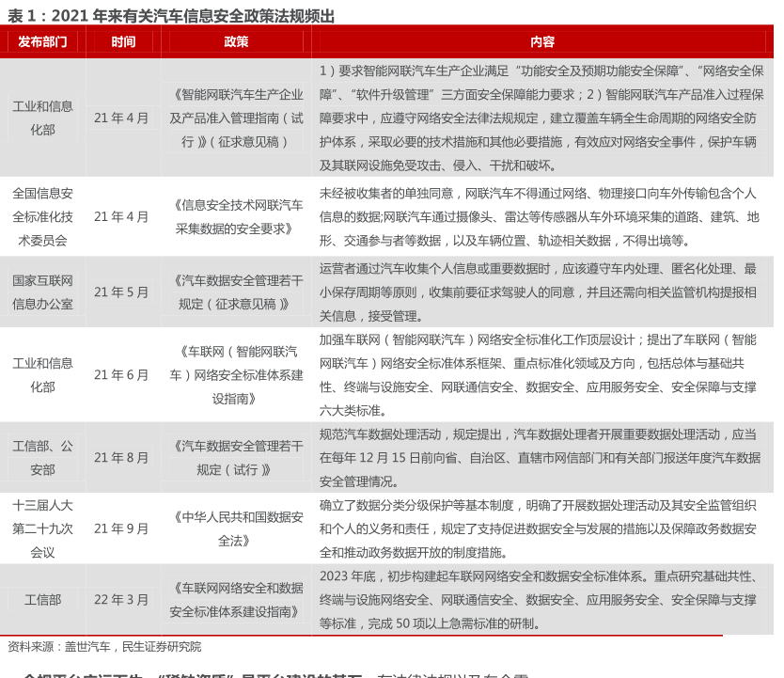This screenshot has height=678, width=784.
Task: Click the content paragraph starting 加强车联网（智能网联汽车）
Action: [538, 375]
